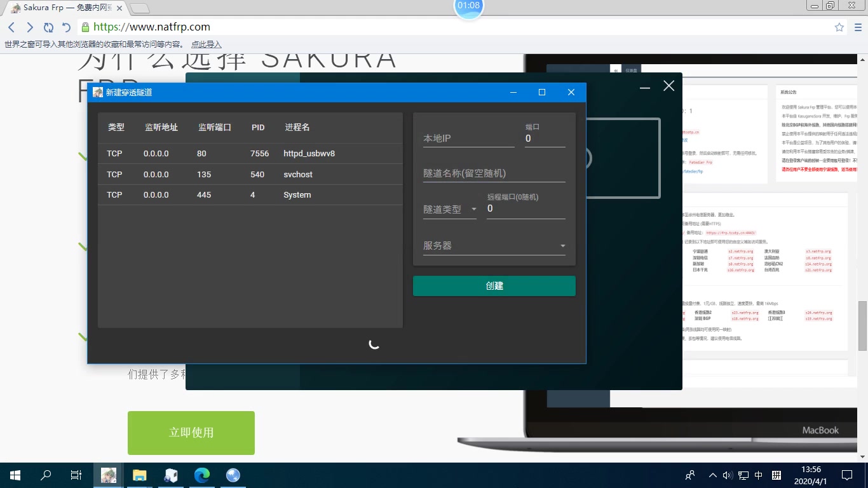
Task: Click the taskbar icon left of Edge
Action: 170,475
